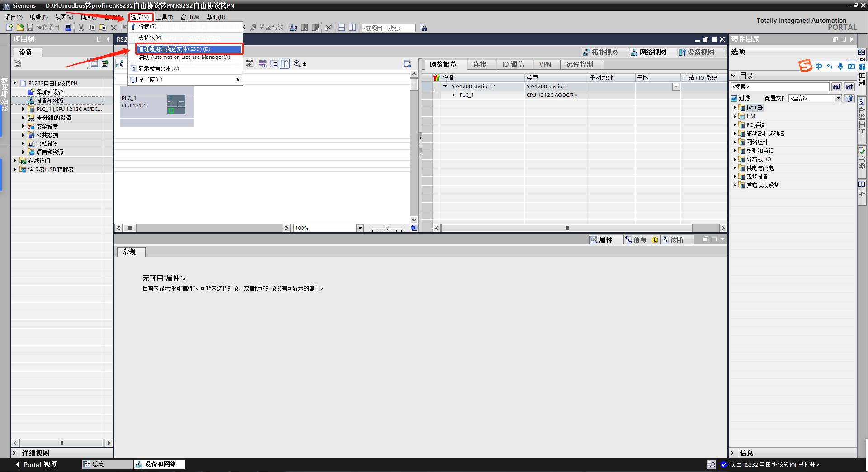Screen dimensions: 868x472
Task: Open the 帮助(H) menu
Action: coord(216,17)
